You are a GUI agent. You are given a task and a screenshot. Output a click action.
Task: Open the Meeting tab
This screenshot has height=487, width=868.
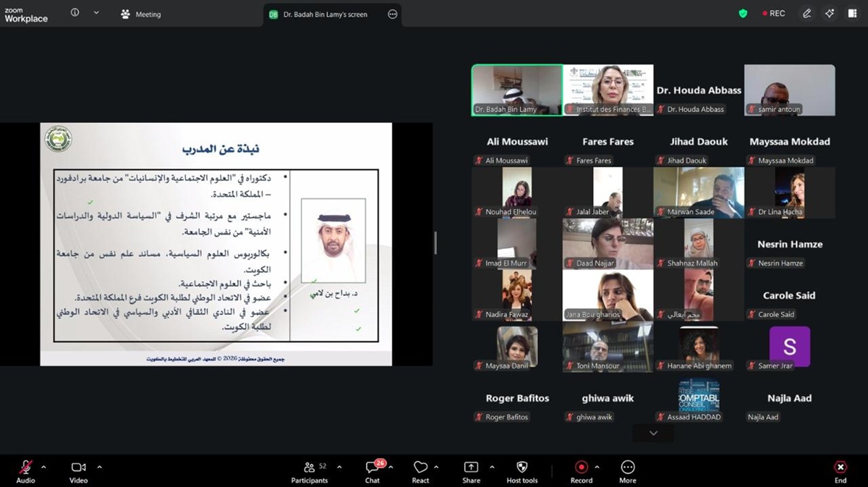[x=141, y=14]
